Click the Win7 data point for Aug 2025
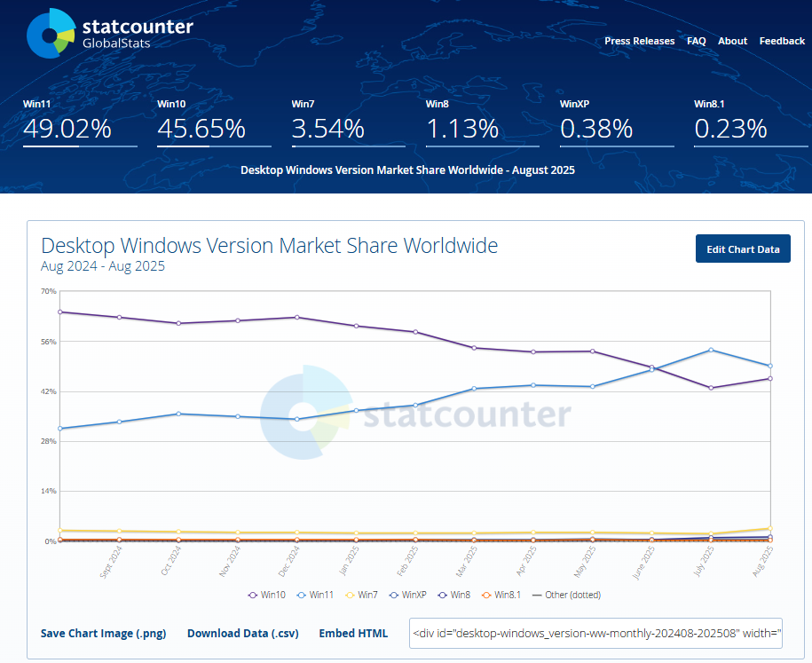Viewport: 812px width, 663px height. coord(770,529)
